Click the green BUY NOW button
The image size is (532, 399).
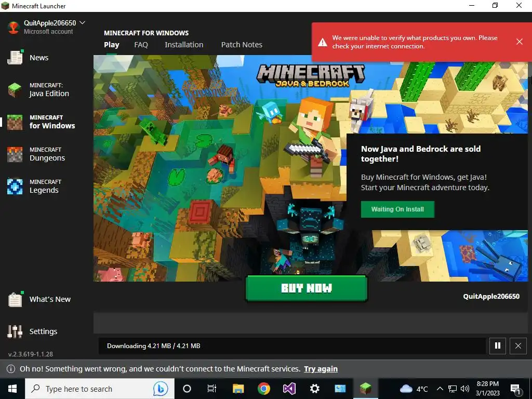pos(307,288)
